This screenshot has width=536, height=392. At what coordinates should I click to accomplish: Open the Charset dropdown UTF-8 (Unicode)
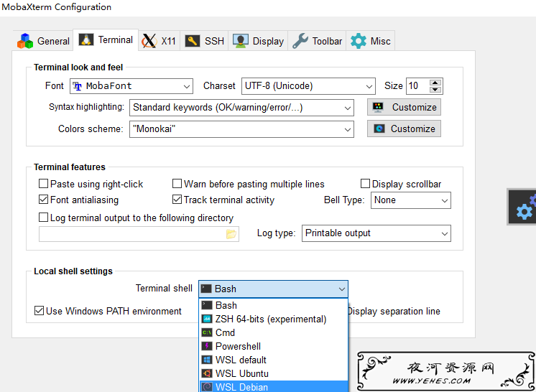click(x=308, y=86)
